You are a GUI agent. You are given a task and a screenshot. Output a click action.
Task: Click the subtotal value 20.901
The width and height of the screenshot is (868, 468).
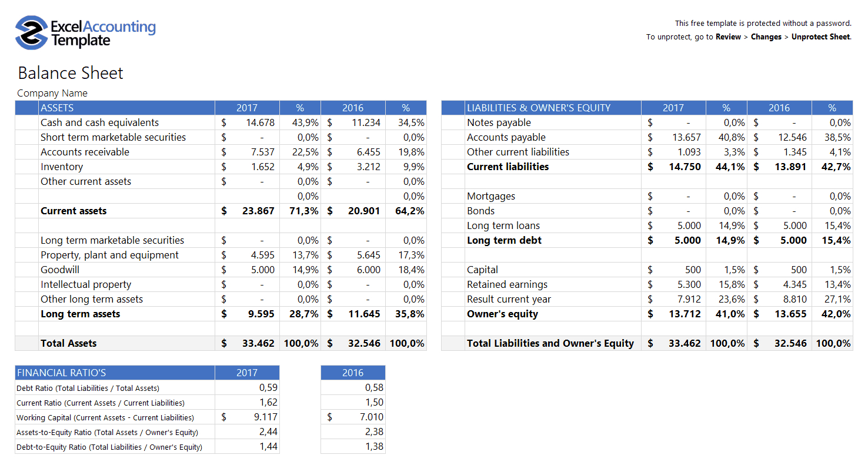click(x=364, y=211)
